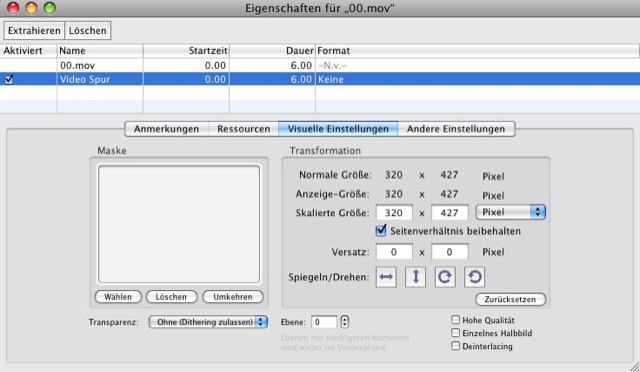This screenshot has height=372, width=640.
Task: Click the Dauer column header
Action: click(x=272, y=51)
